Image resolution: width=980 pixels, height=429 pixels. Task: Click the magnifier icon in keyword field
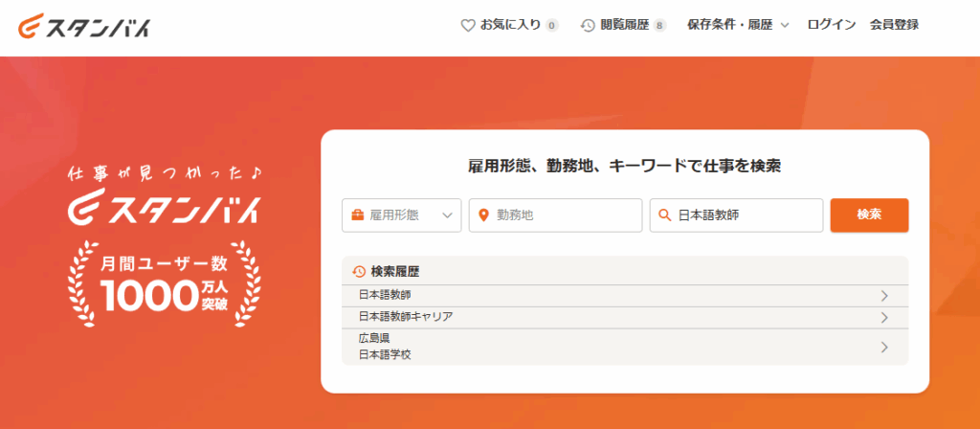pyautogui.click(x=664, y=215)
